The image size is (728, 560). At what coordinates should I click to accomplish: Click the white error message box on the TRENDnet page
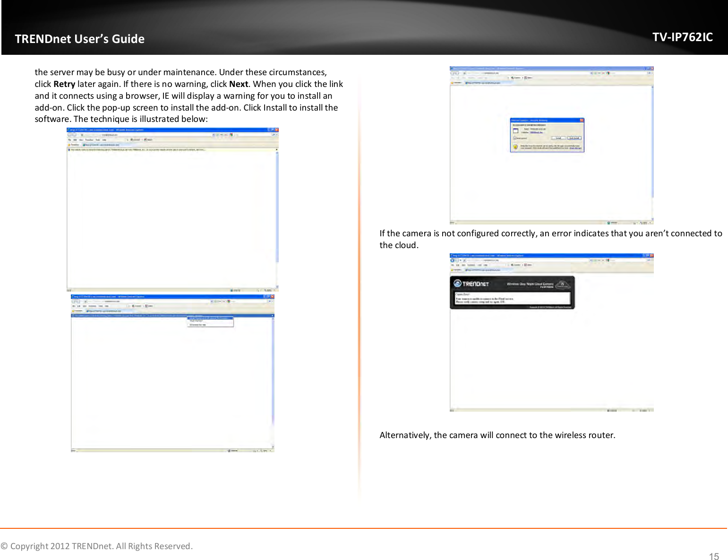coord(513,298)
